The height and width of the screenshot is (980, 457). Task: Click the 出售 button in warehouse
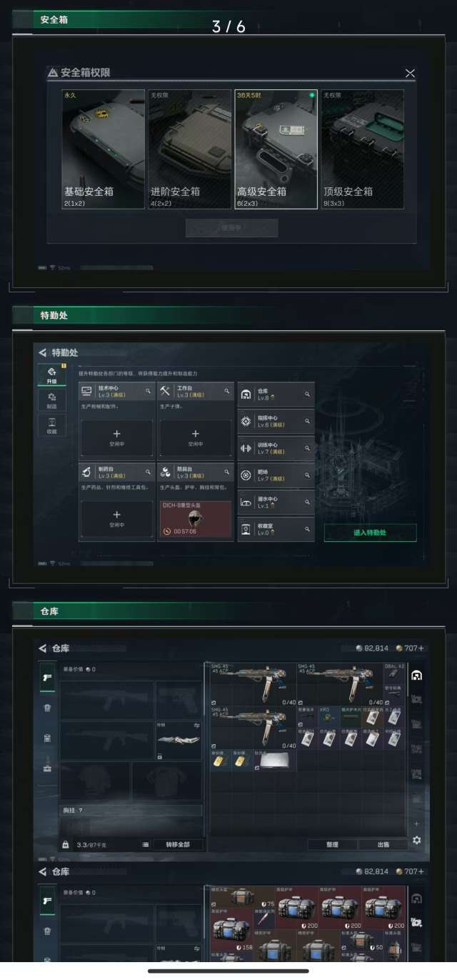click(x=383, y=844)
